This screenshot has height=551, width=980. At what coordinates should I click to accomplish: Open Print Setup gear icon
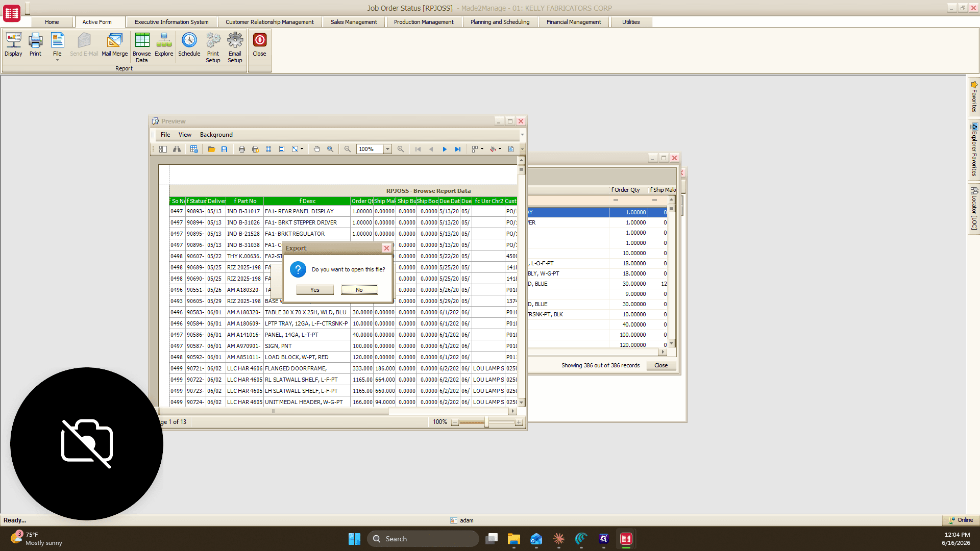click(213, 47)
